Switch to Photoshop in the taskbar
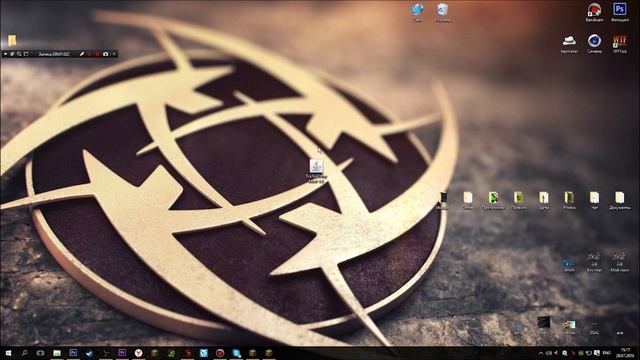640x360 pixels. (x=73, y=353)
